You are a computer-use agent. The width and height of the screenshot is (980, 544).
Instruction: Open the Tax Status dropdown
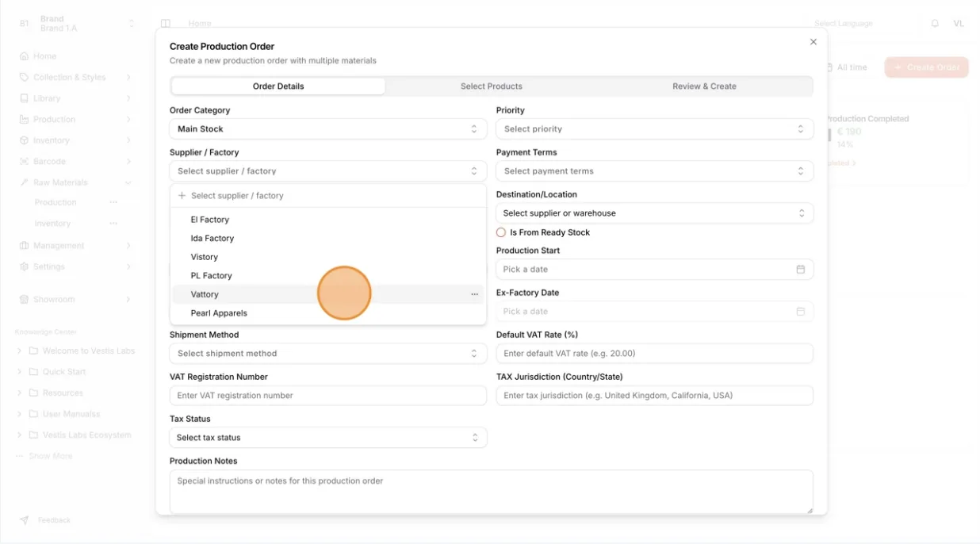pyautogui.click(x=328, y=438)
